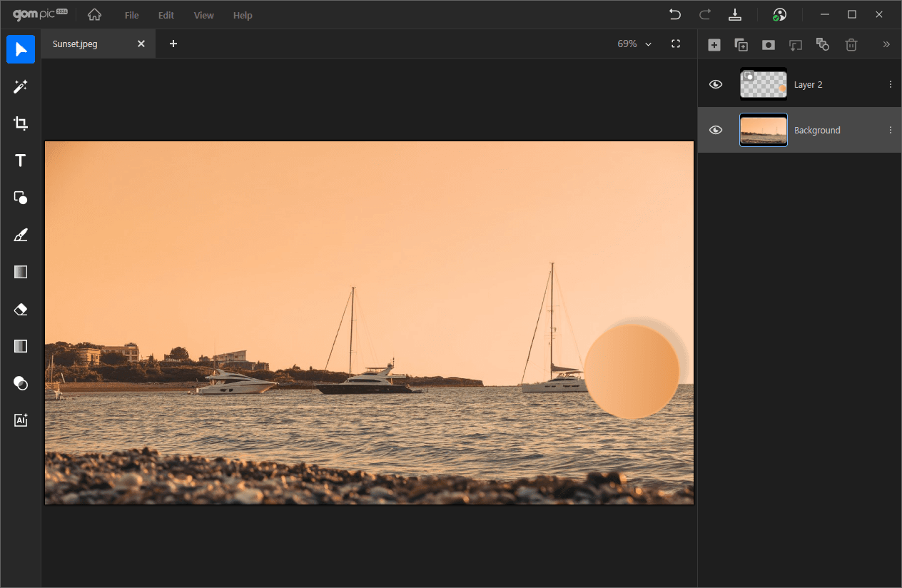902x588 pixels.
Task: Toggle fullscreen canvas view
Action: [x=676, y=44]
